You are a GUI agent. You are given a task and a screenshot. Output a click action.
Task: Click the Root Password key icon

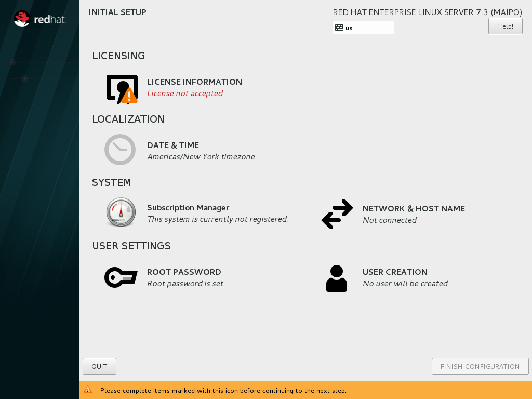coord(121,277)
